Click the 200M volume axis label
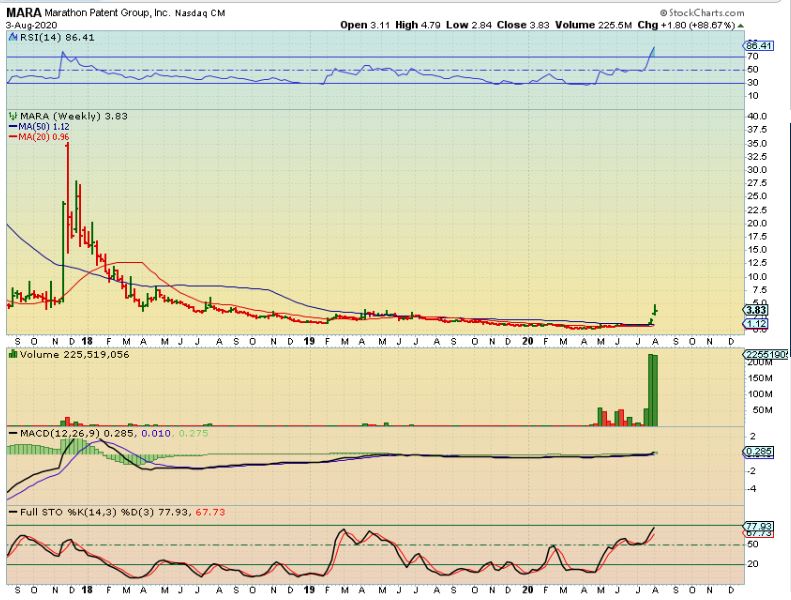791x600 pixels. click(759, 363)
